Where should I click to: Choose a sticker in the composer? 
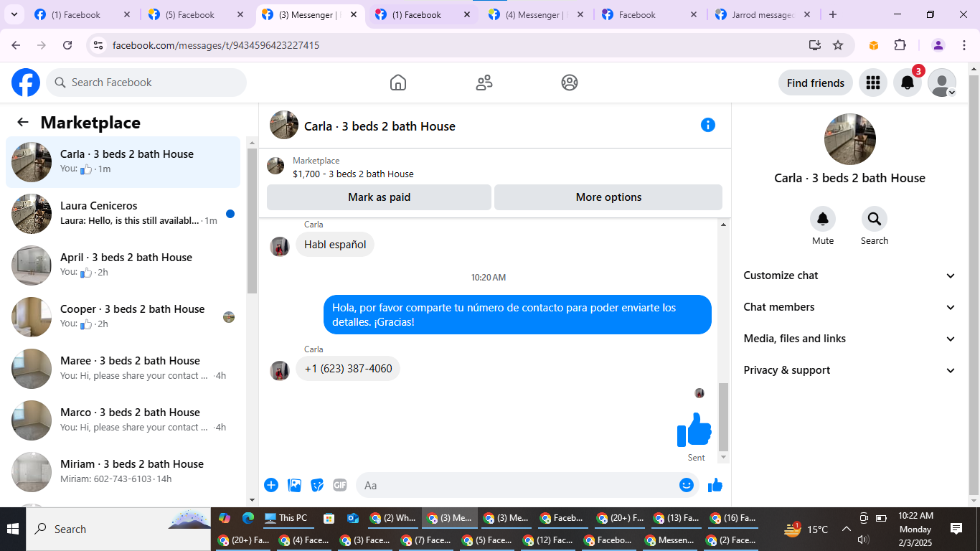click(x=317, y=485)
